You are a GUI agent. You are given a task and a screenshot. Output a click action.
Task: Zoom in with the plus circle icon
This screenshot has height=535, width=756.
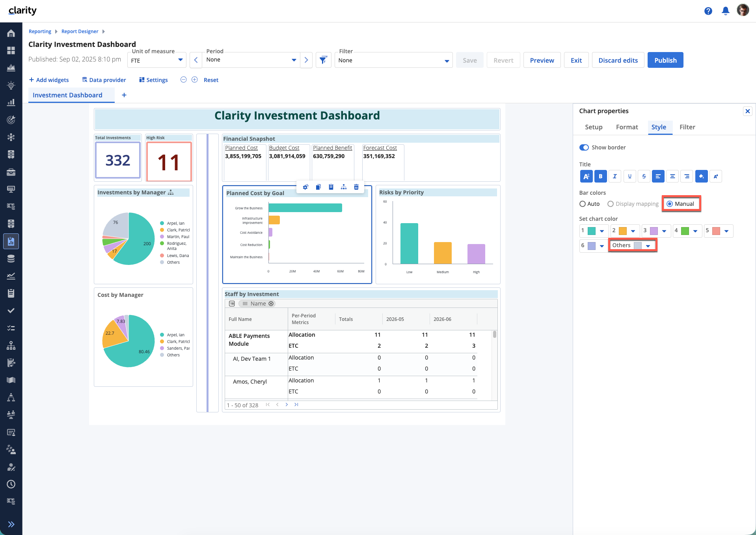tap(194, 80)
